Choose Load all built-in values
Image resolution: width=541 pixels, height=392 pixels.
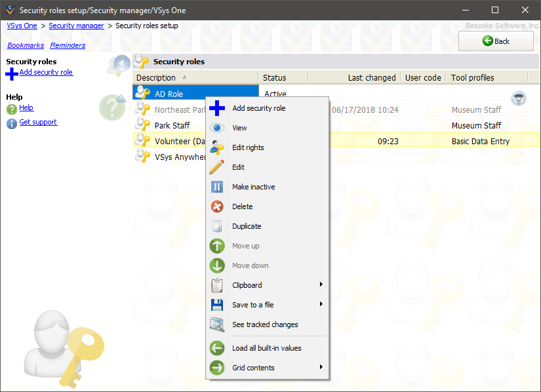pyautogui.click(x=266, y=348)
